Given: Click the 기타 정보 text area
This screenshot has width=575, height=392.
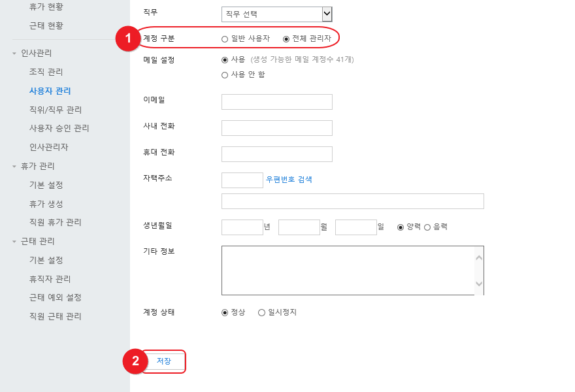Looking at the screenshot, I should tap(348, 270).
